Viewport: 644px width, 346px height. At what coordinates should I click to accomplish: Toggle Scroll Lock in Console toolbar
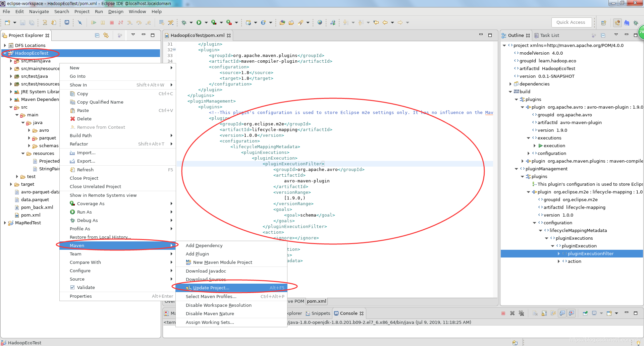pos(544,313)
